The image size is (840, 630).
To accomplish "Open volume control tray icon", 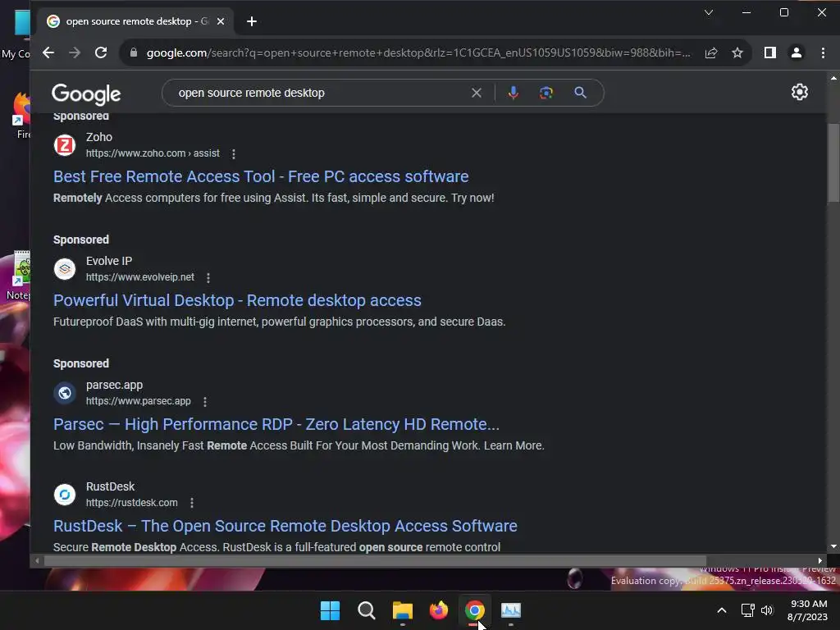I will (767, 610).
